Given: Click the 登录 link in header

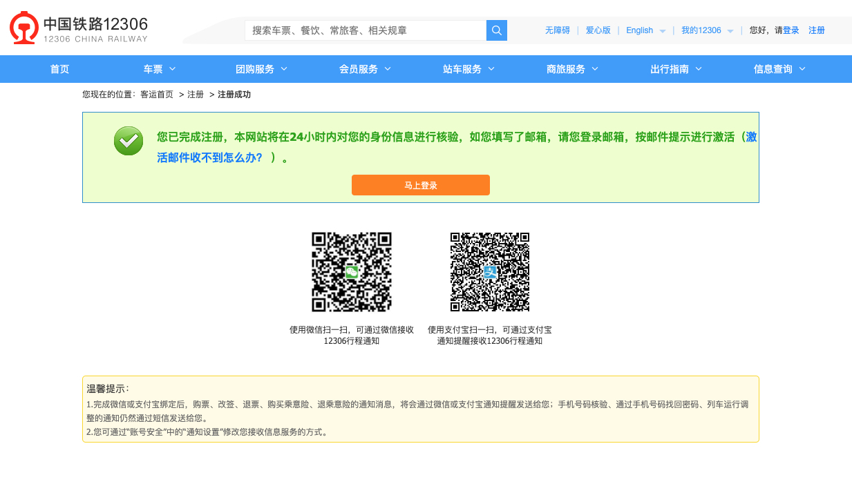Looking at the screenshot, I should click(x=791, y=30).
